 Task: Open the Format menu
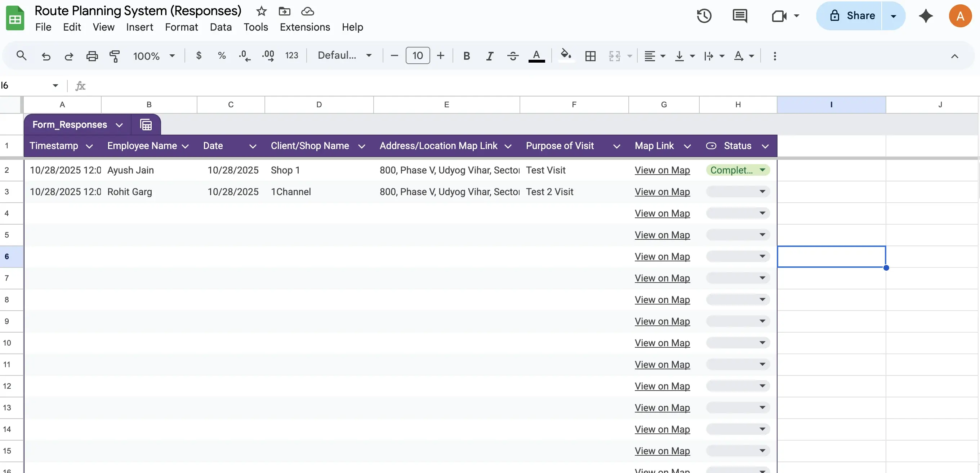pyautogui.click(x=182, y=27)
